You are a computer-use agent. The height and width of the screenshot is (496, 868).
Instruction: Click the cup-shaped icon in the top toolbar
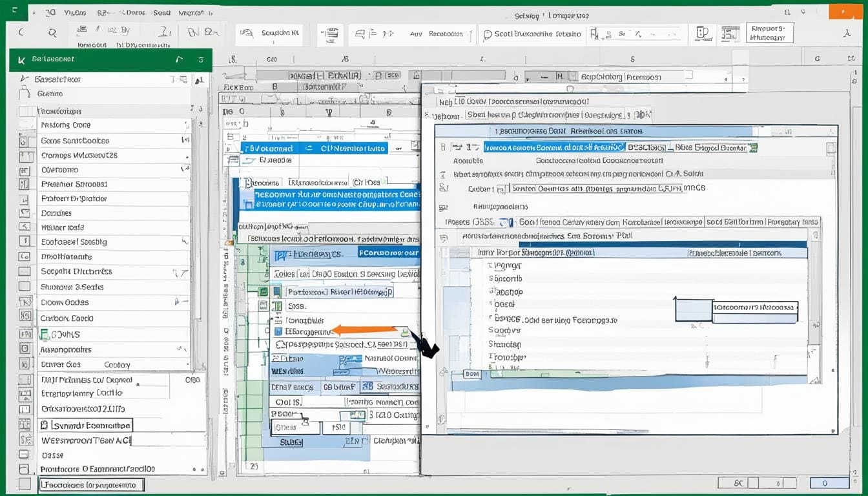click(x=703, y=34)
